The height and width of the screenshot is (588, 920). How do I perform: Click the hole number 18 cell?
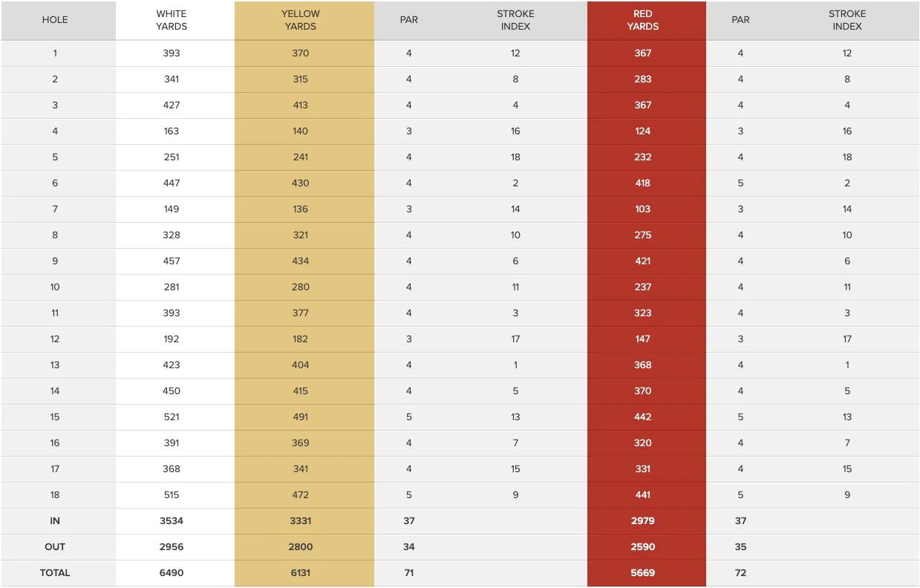click(x=55, y=495)
